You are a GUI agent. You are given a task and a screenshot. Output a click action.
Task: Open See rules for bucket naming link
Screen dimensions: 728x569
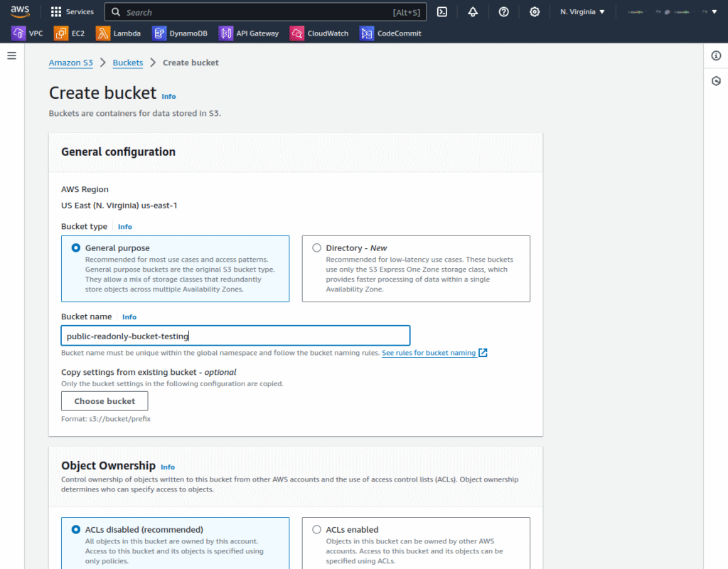pos(429,353)
